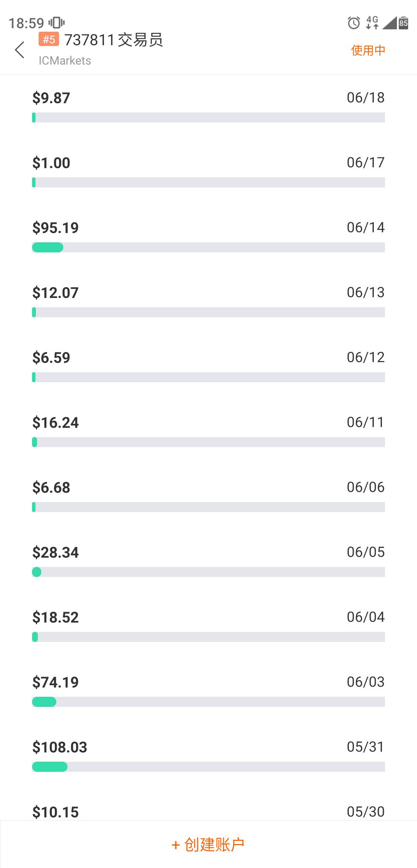Tap the ICMarkets broker name
The height and width of the screenshot is (868, 417).
pos(65,61)
